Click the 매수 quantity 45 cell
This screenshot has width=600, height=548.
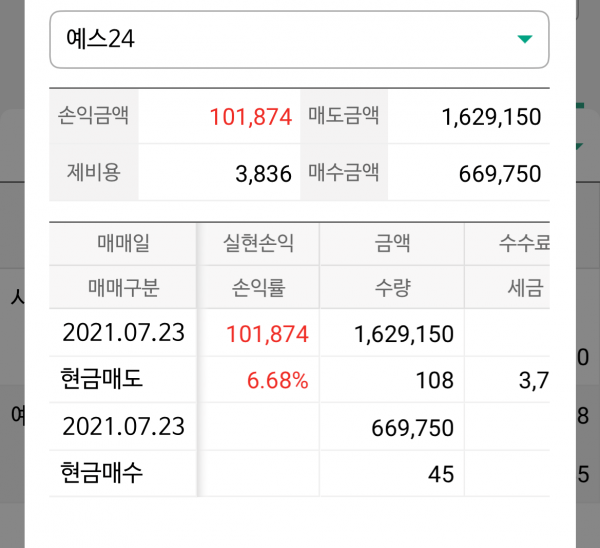(440, 473)
